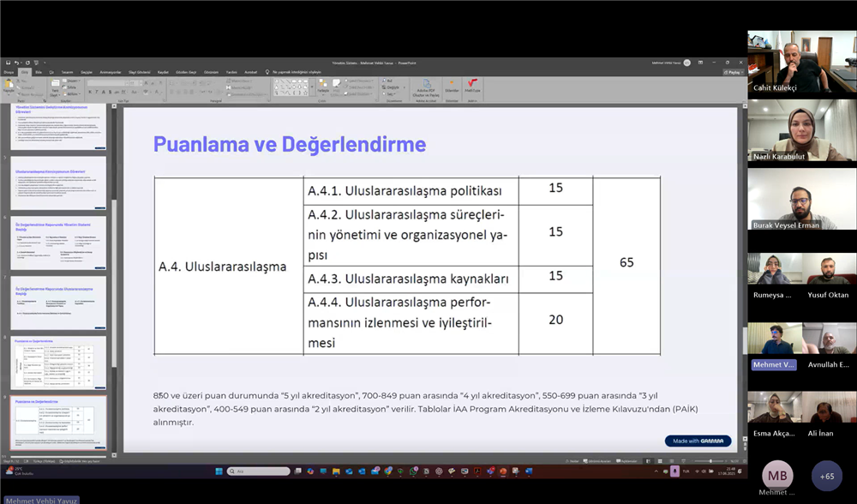Image resolution: width=857 pixels, height=504 pixels.
Task: Click the ribbon display options icon in title bar
Action: pos(700,63)
